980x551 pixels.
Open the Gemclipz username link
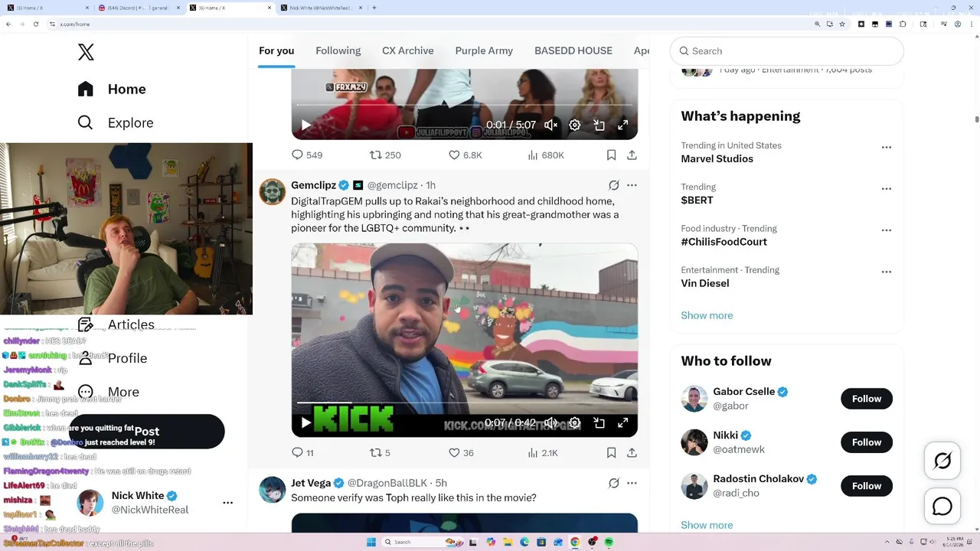click(393, 185)
